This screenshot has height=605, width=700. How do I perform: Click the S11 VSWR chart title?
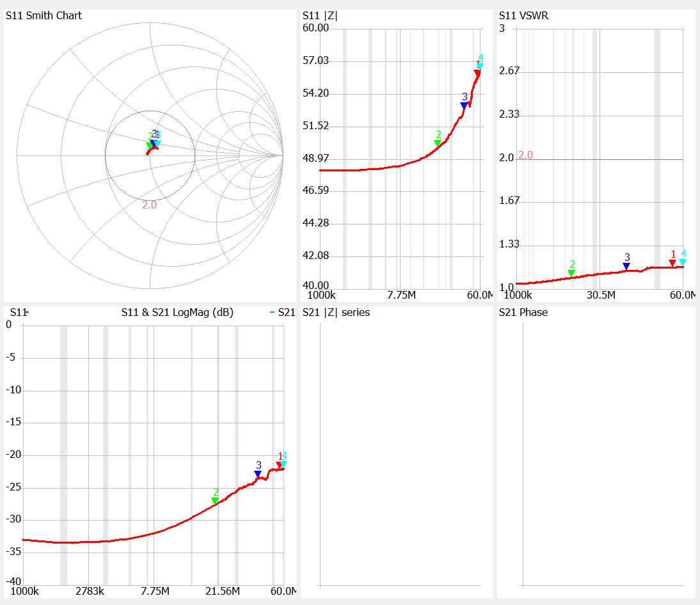523,15
